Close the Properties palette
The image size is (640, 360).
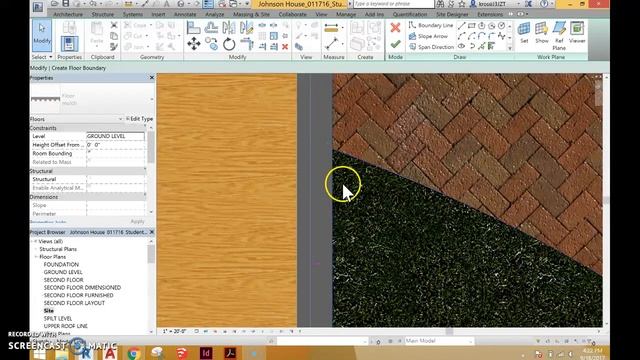(x=152, y=78)
